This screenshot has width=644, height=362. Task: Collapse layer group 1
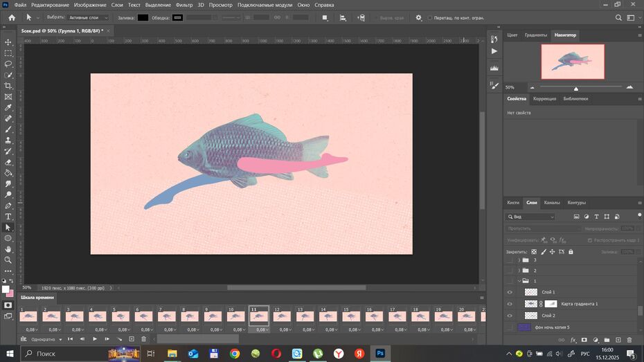point(519,281)
